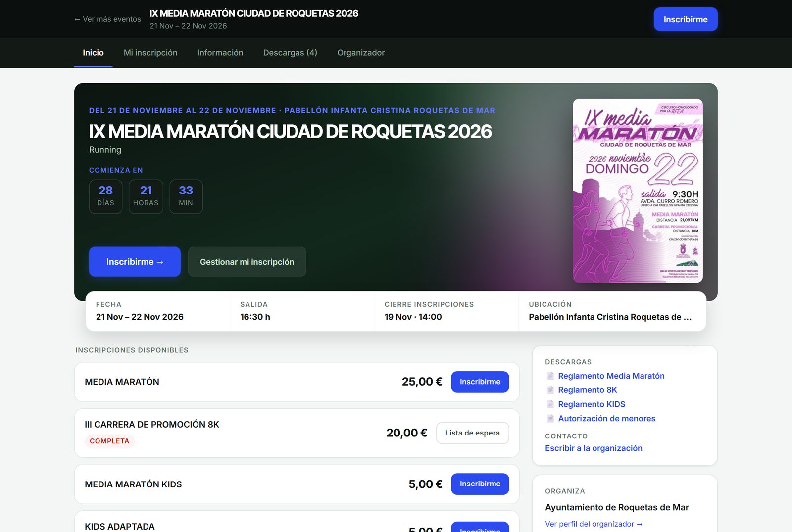792x532 pixels.
Task: Click the KIDS ADAPTADA title
Action: coord(120,527)
